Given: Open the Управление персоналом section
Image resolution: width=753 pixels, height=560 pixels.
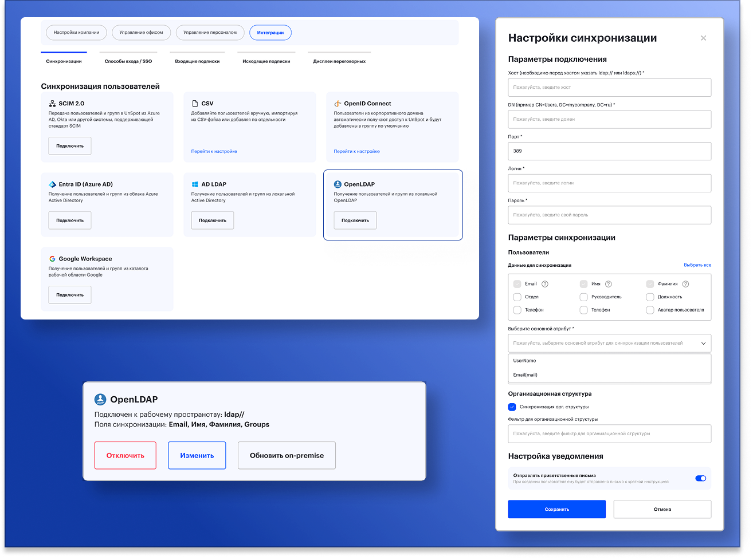Looking at the screenshot, I should click(210, 33).
